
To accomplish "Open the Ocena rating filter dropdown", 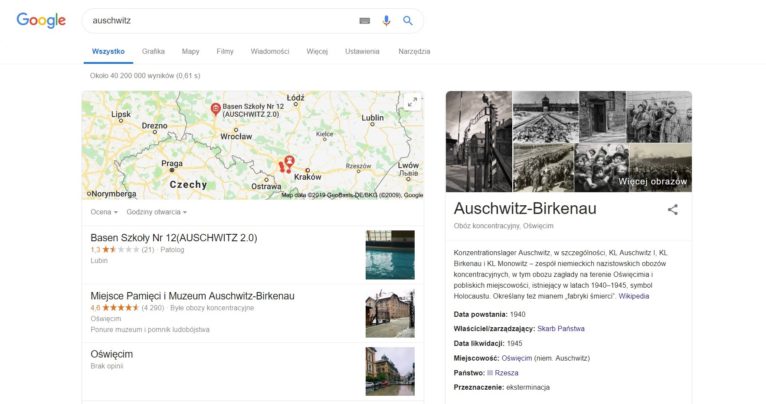I will click(x=104, y=212).
